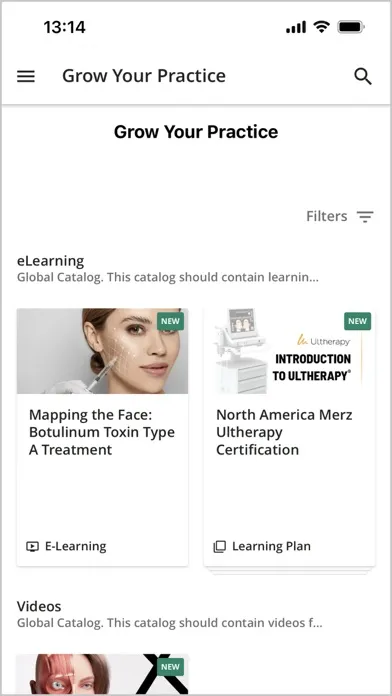The image size is (392, 696).
Task: Click the Learning Plan type label
Action: tap(271, 546)
